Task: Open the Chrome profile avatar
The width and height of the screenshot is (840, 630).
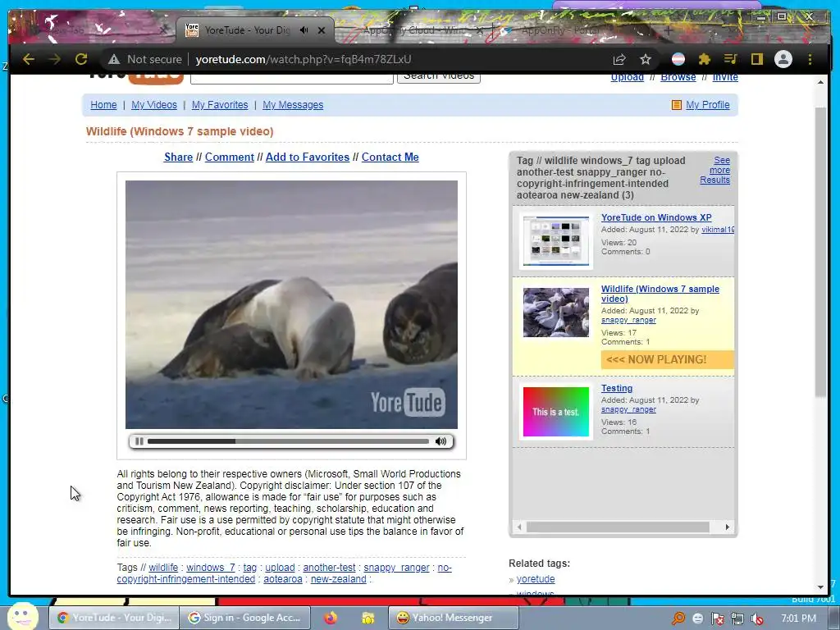Action: [x=783, y=59]
